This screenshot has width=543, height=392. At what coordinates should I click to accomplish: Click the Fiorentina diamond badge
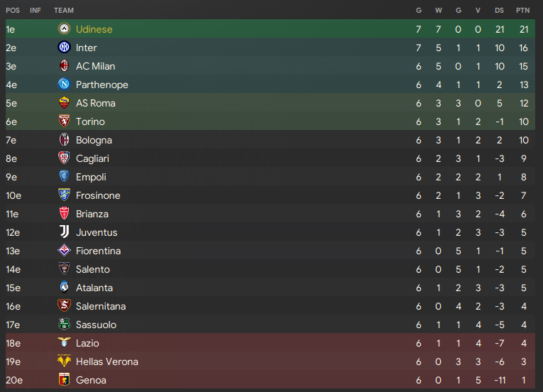coord(64,250)
